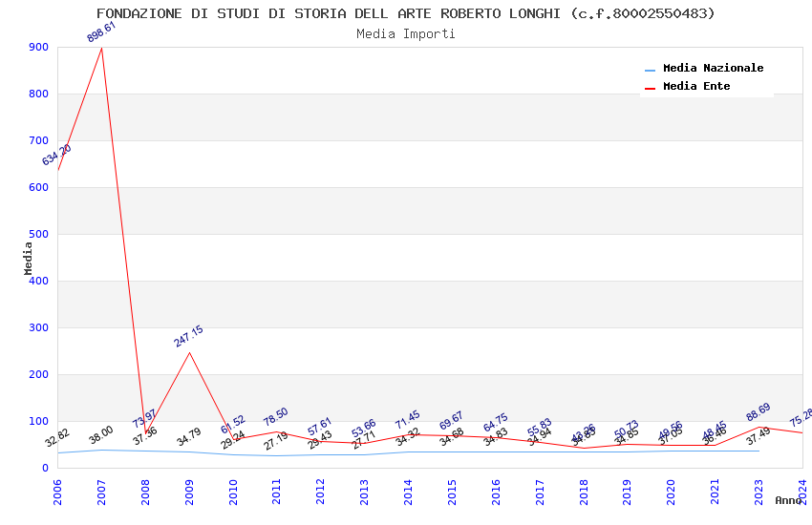Select the 200 y-axis tick label
The image size is (812, 525).
coord(38,374)
